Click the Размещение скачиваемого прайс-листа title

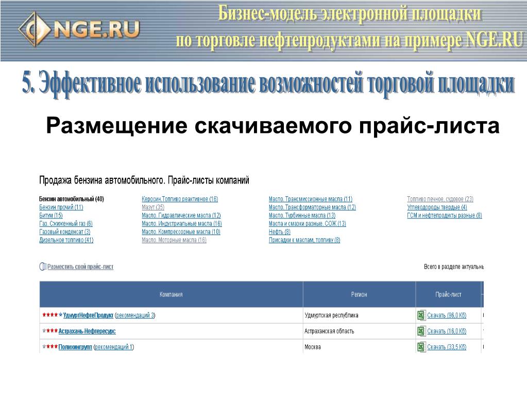coord(273,125)
